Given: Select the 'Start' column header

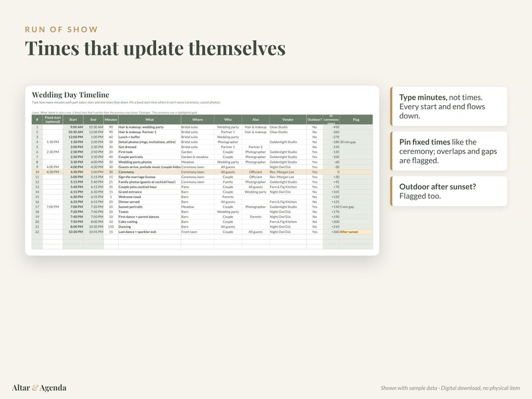Looking at the screenshot, I should point(73,119).
